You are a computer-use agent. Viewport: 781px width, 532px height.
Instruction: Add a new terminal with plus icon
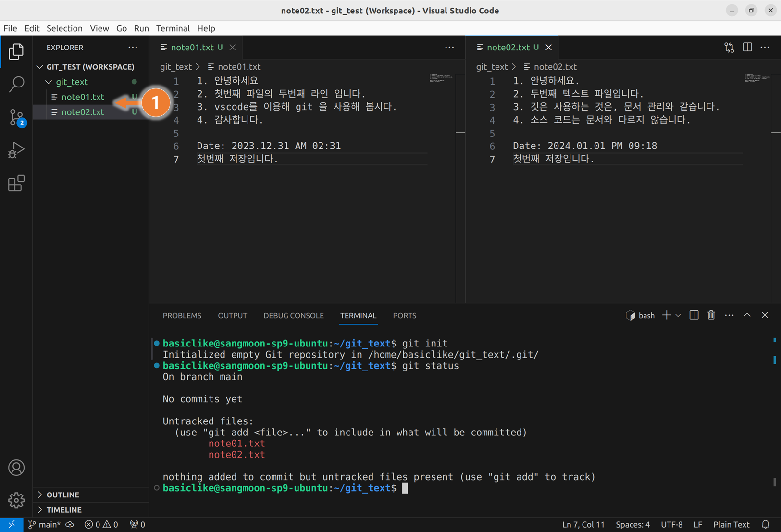[666, 315]
